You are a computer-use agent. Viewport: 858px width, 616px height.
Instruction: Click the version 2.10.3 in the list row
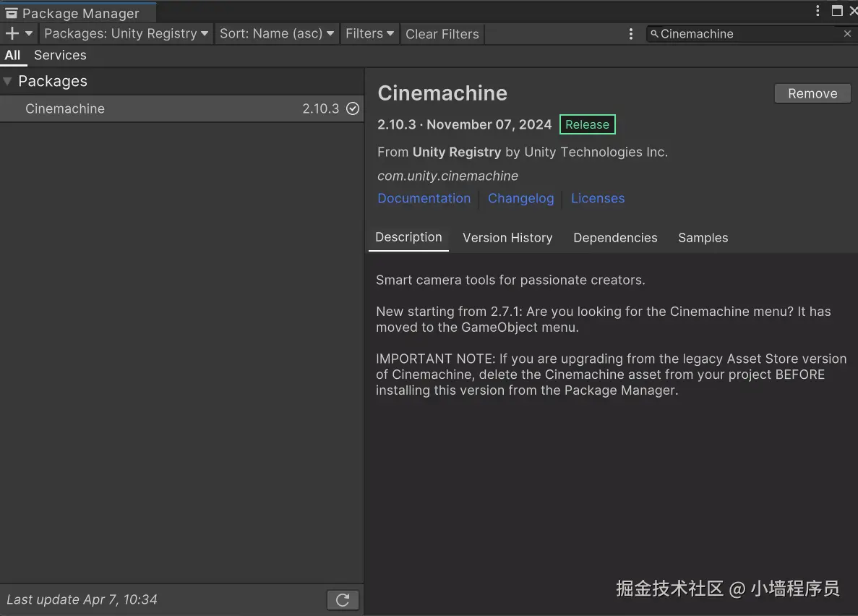pos(321,108)
